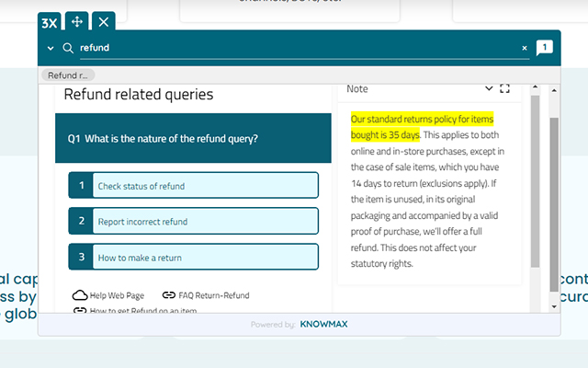Screen dimensions: 588x368
Task: Open the FAQ Return-Refund link
Action: 214,295
